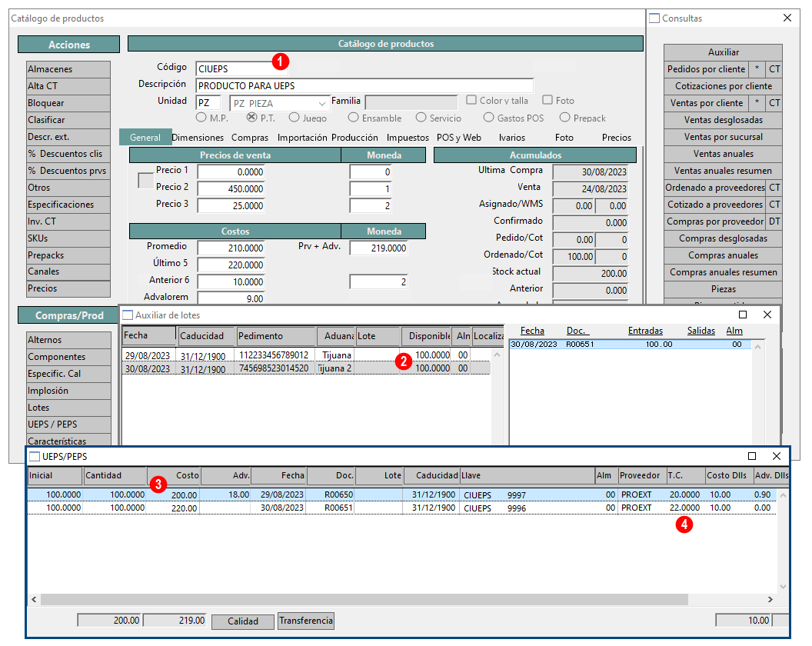Click the UEPS/PEPS window icon
812x646 pixels.
point(35,456)
